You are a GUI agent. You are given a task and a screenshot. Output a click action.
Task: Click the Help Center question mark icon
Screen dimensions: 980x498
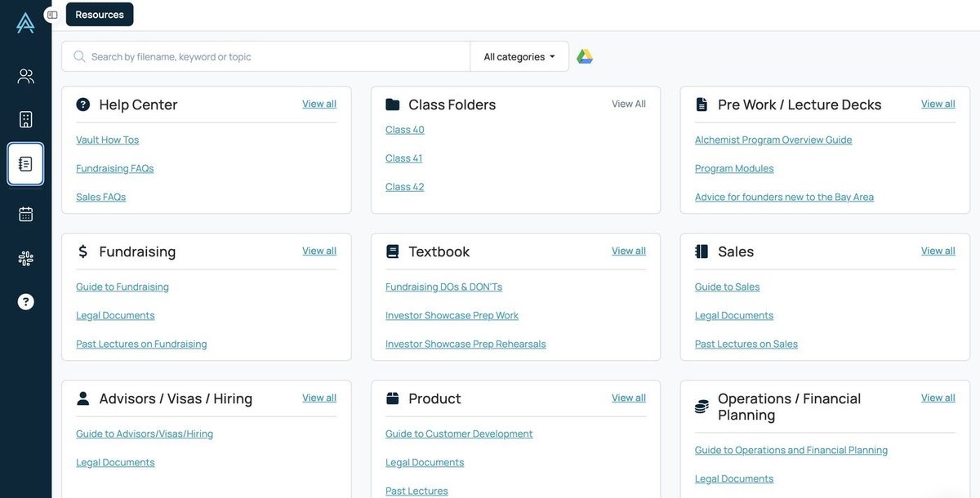click(x=83, y=104)
